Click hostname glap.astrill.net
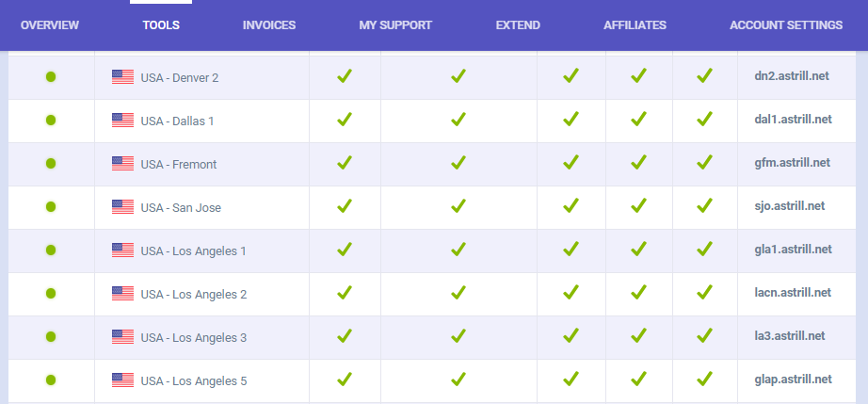 click(794, 380)
